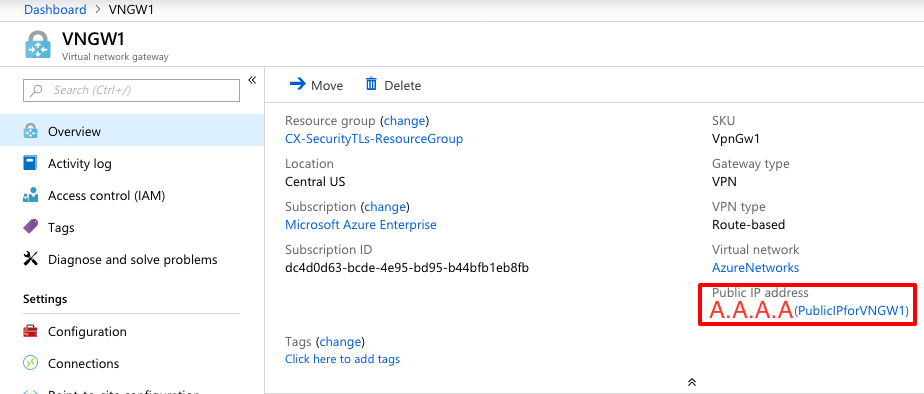924x394 pixels.
Task: Open the Overview menu item
Action: tap(132, 131)
